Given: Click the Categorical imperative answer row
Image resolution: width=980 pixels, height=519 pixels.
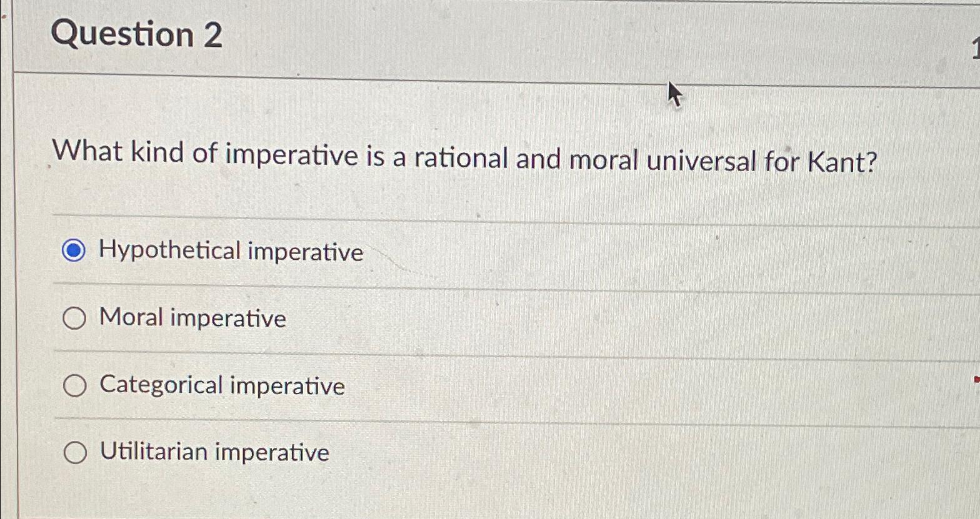Looking at the screenshot, I should tap(437, 386).
